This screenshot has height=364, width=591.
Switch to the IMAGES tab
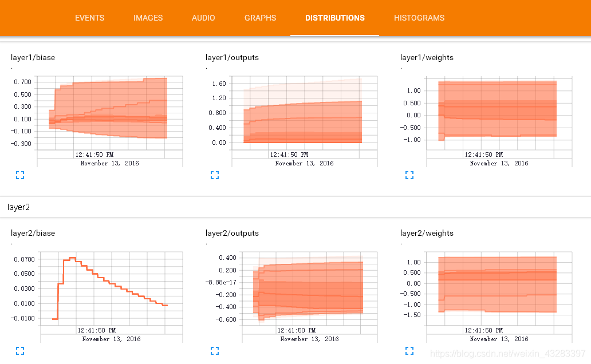[x=148, y=18]
